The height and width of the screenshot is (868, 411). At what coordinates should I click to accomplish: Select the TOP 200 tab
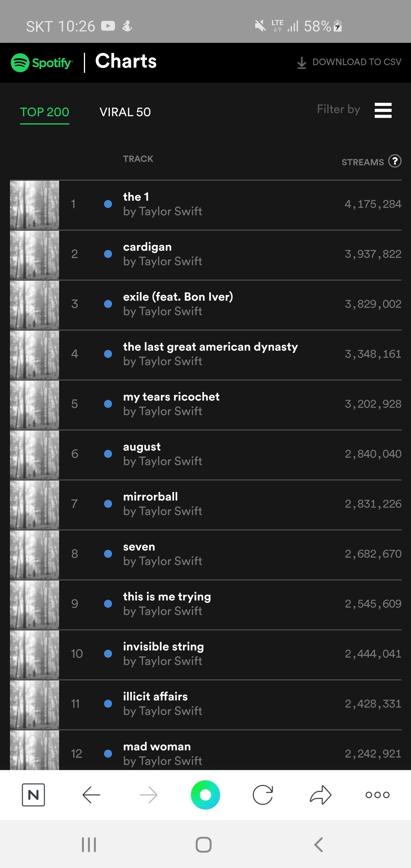coord(45,112)
